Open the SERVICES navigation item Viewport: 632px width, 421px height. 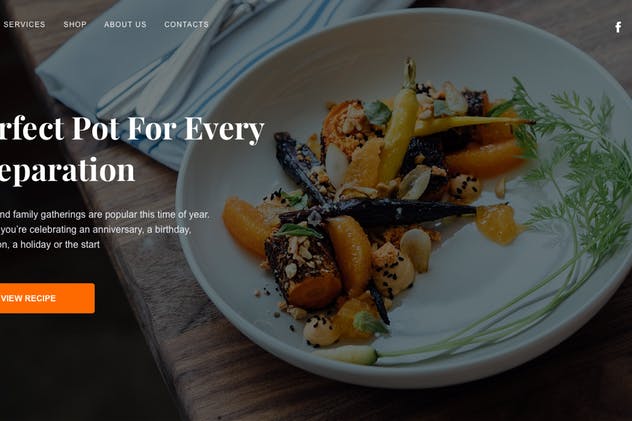24,24
